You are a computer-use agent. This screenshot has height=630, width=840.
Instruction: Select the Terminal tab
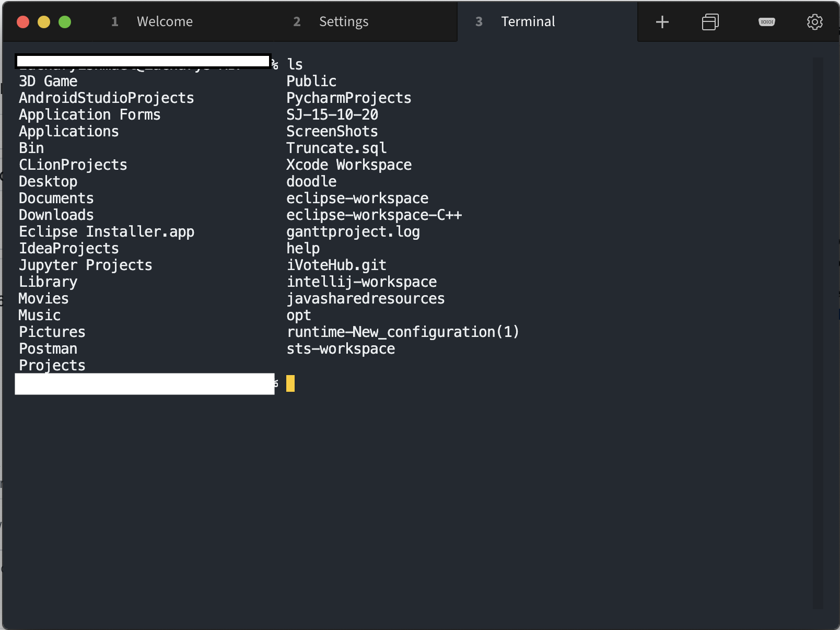coord(528,22)
